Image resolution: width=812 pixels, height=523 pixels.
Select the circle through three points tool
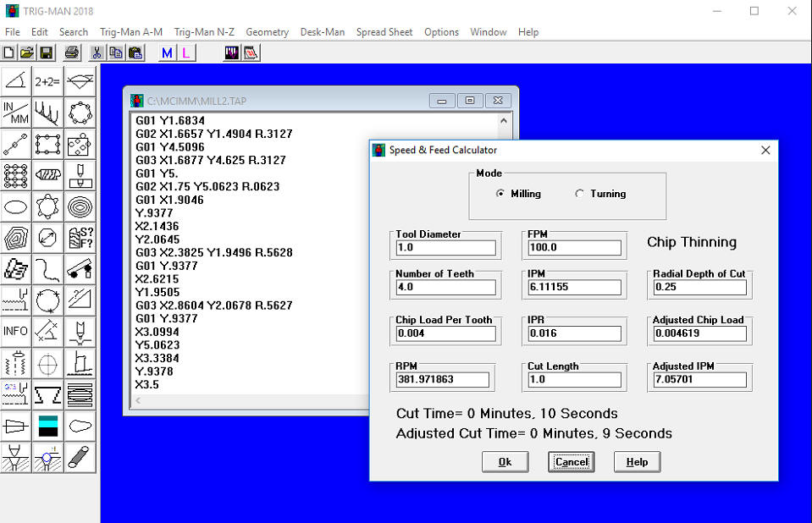click(x=47, y=301)
